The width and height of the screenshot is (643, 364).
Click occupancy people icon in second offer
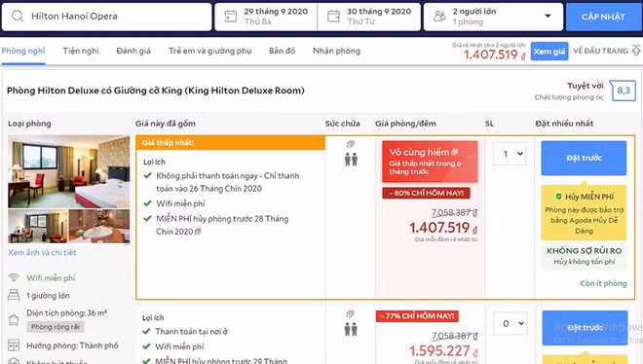(x=351, y=329)
